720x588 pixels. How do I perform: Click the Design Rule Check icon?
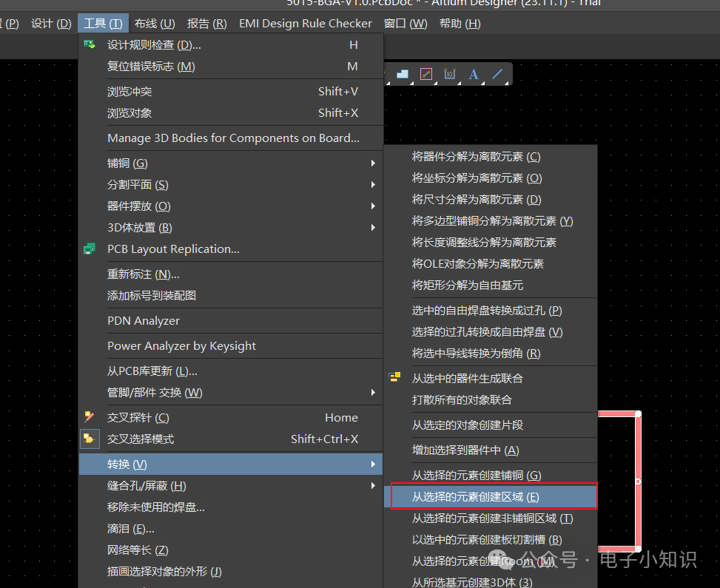point(90,44)
